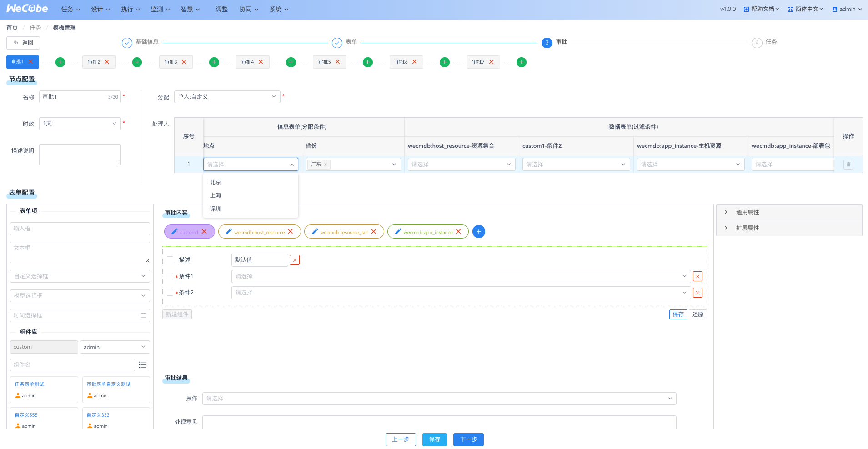Viewport: 868px width, 449px height.
Task: Open the 帮助文档 menu
Action: click(x=762, y=9)
